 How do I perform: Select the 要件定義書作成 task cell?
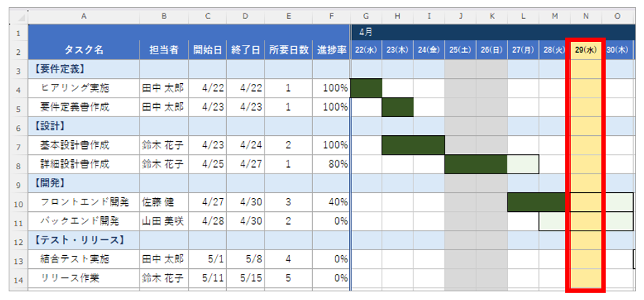click(84, 108)
